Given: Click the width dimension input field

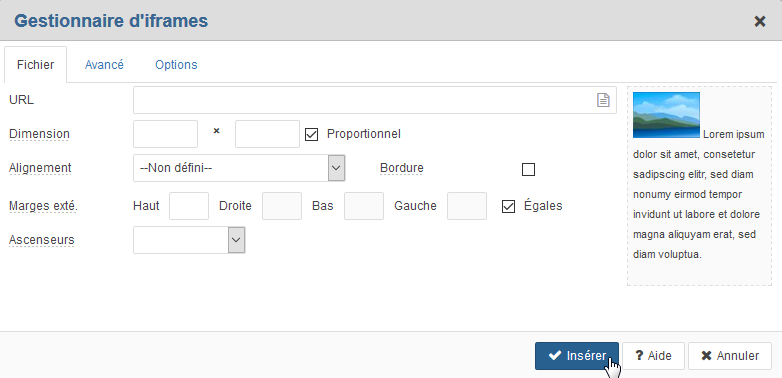Looking at the screenshot, I should pyautogui.click(x=166, y=134).
